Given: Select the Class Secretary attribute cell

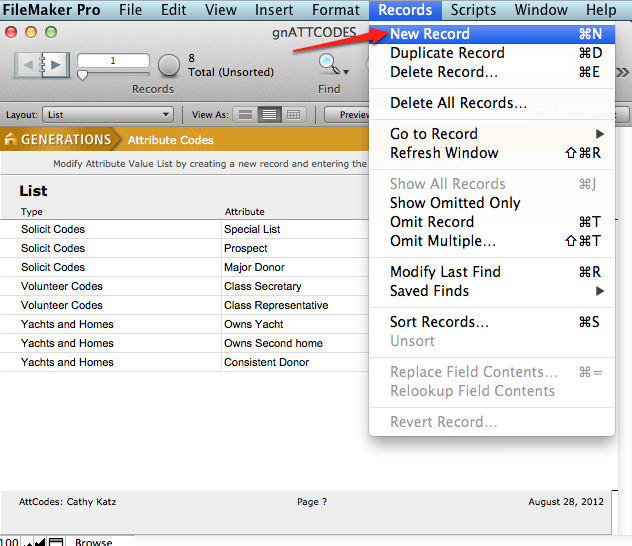Looking at the screenshot, I should click(x=295, y=286).
